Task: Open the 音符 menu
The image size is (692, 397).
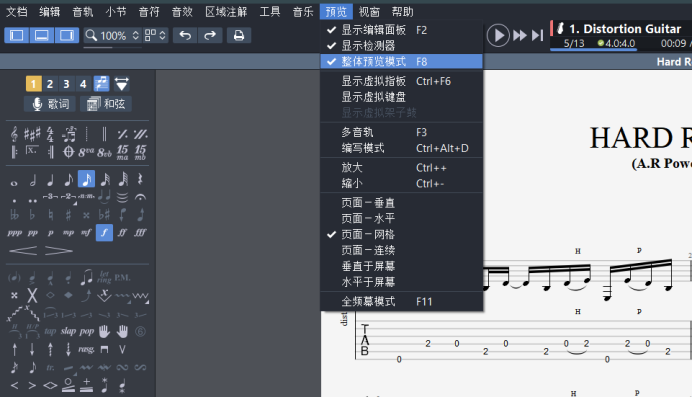Action: pos(149,11)
